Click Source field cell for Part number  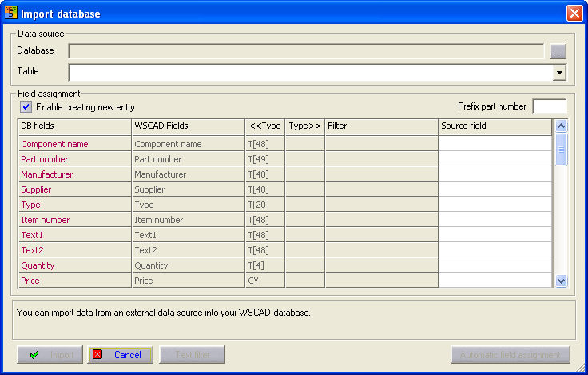[x=495, y=159]
